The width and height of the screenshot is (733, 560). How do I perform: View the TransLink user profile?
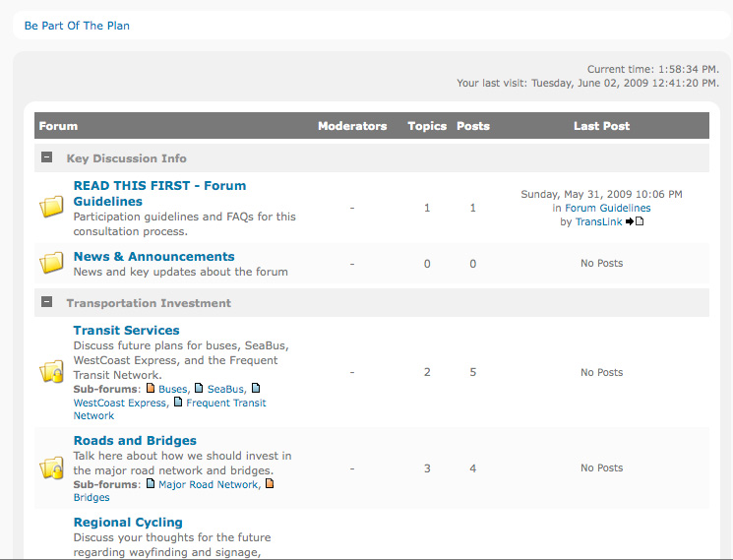[598, 222]
